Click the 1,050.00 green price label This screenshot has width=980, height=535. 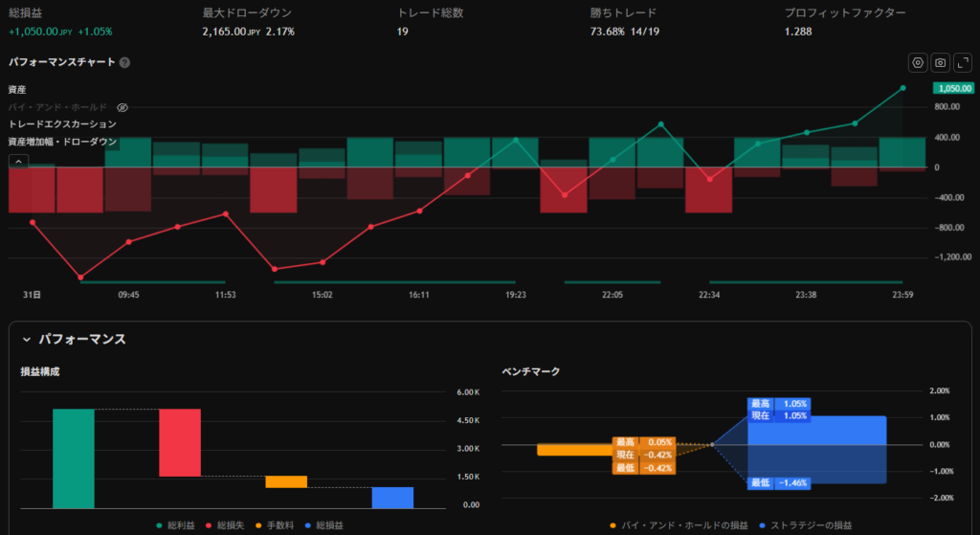click(955, 88)
